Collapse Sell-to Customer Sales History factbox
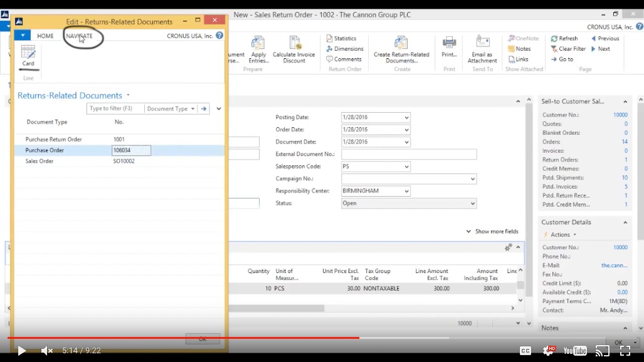The image size is (644, 362). pyautogui.click(x=625, y=102)
